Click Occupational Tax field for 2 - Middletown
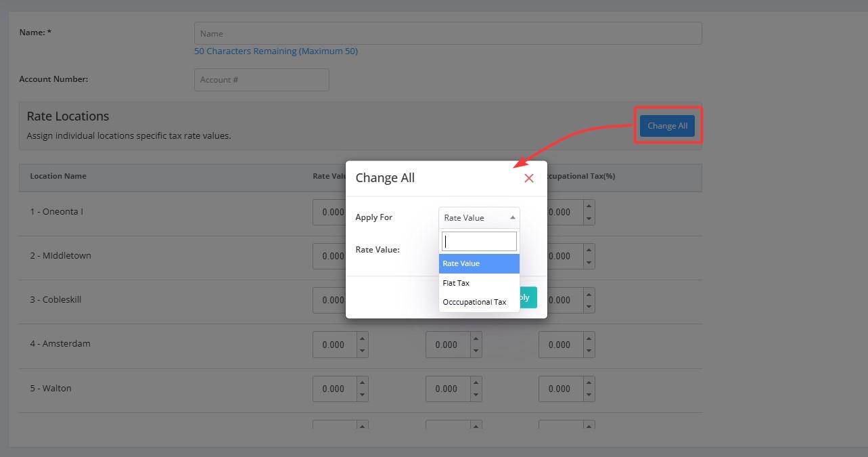 [565, 256]
